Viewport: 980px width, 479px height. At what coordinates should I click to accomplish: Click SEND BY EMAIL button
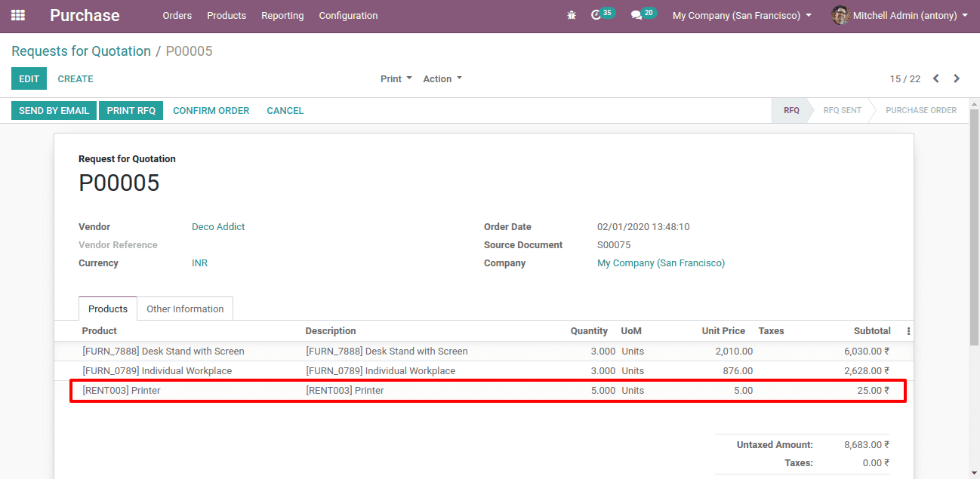tap(54, 110)
